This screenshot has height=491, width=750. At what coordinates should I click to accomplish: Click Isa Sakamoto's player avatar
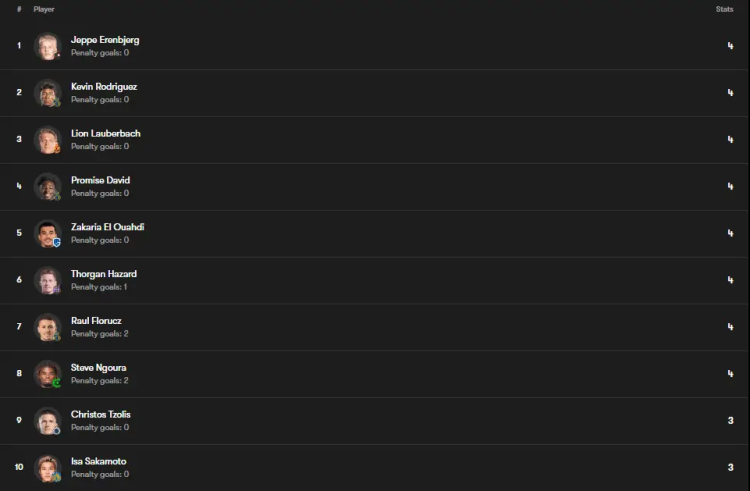(48, 468)
